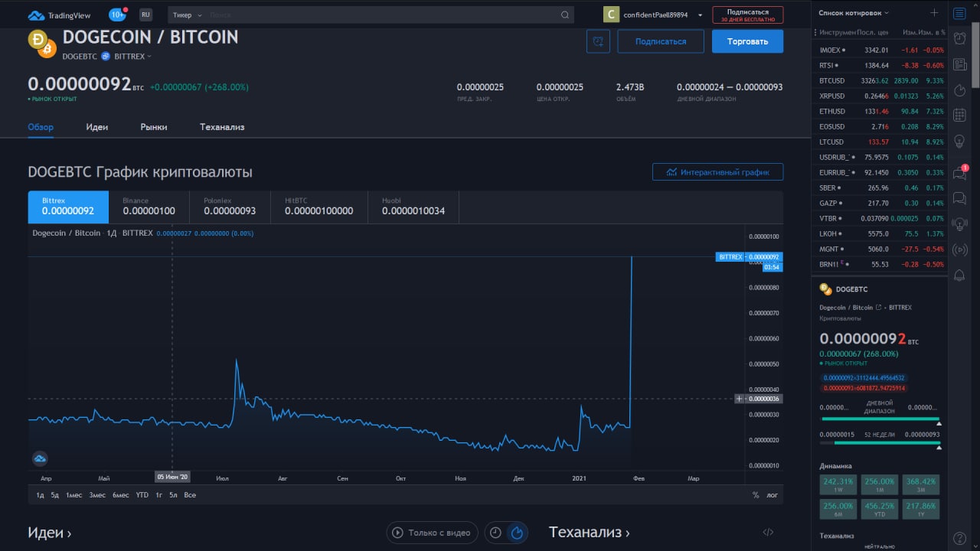The height and width of the screenshot is (551, 980).
Task: Open the streams broadcast icon
Action: 959,249
